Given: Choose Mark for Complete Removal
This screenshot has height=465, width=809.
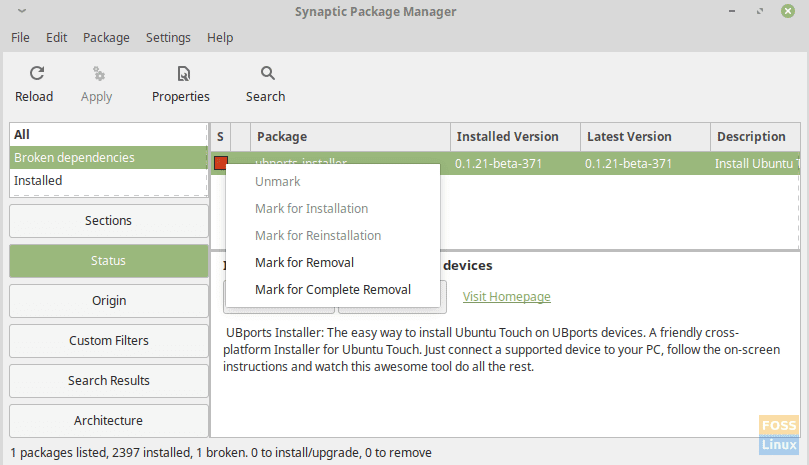Looking at the screenshot, I should (333, 290).
